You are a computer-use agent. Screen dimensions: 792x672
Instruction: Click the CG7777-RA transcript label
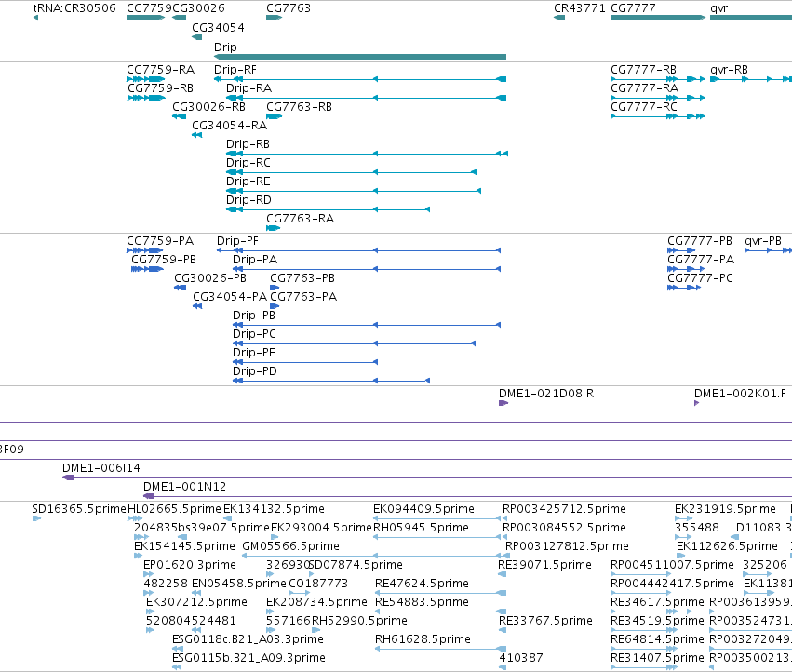(644, 87)
